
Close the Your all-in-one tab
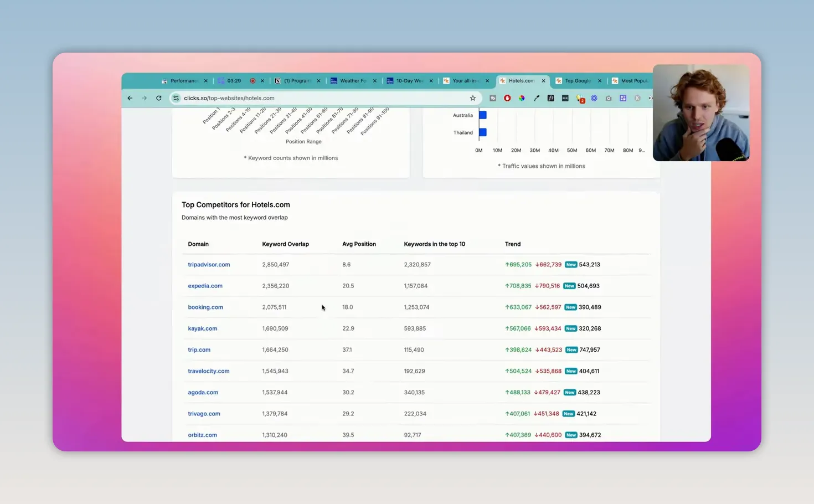click(x=487, y=81)
